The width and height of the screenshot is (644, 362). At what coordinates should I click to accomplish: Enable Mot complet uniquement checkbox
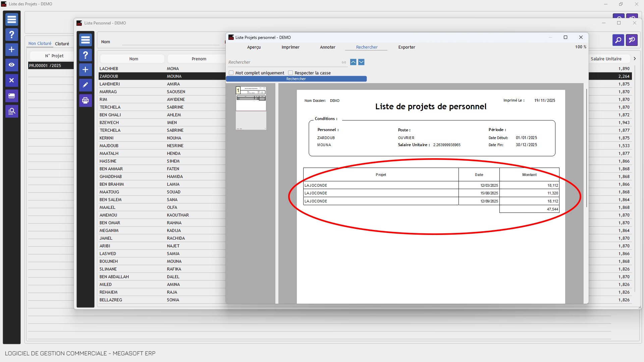pyautogui.click(x=231, y=73)
